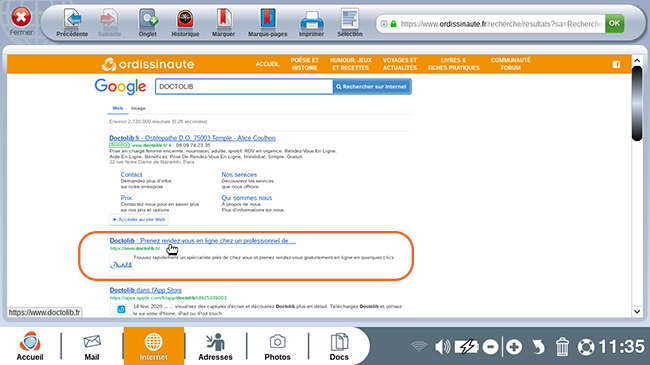This screenshot has height=365, width=650.
Task: Open Voyages et Actualités menu
Action: [400, 64]
